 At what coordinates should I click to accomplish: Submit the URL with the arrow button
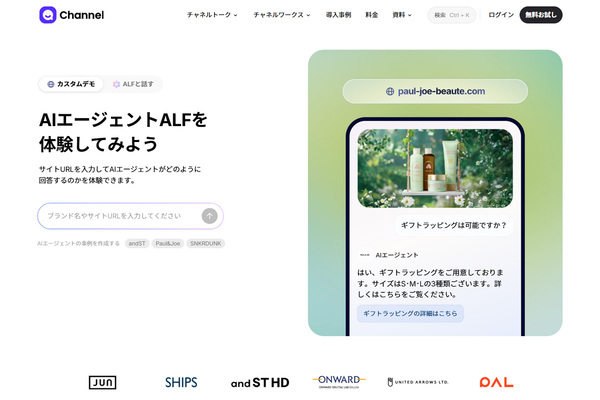pos(209,216)
